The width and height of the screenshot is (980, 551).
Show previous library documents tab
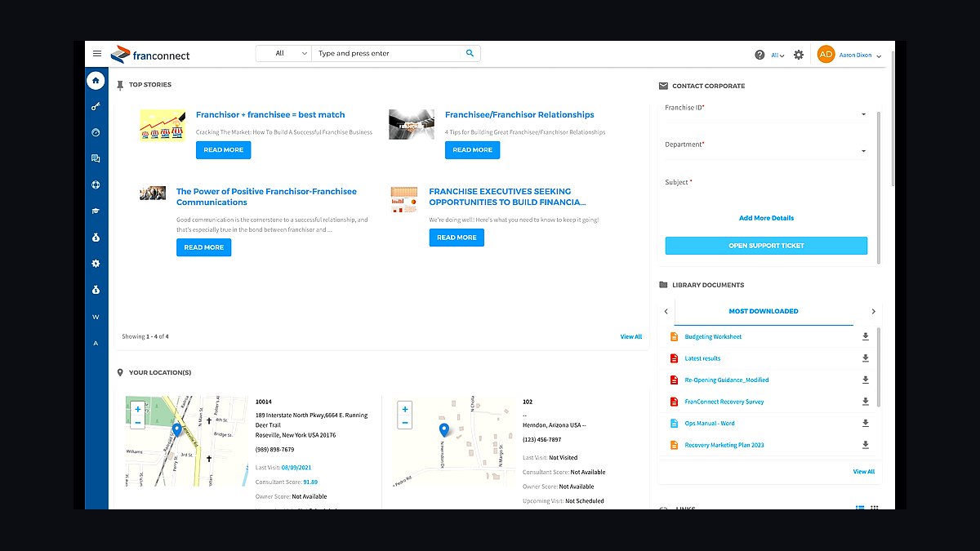666,311
